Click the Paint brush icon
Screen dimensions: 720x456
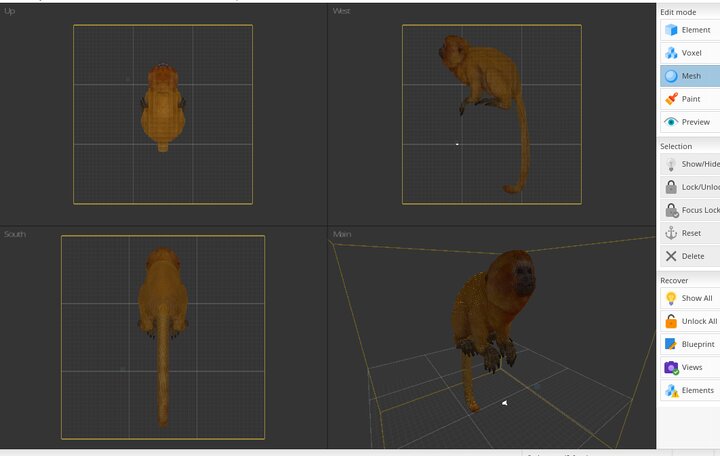[671, 99]
